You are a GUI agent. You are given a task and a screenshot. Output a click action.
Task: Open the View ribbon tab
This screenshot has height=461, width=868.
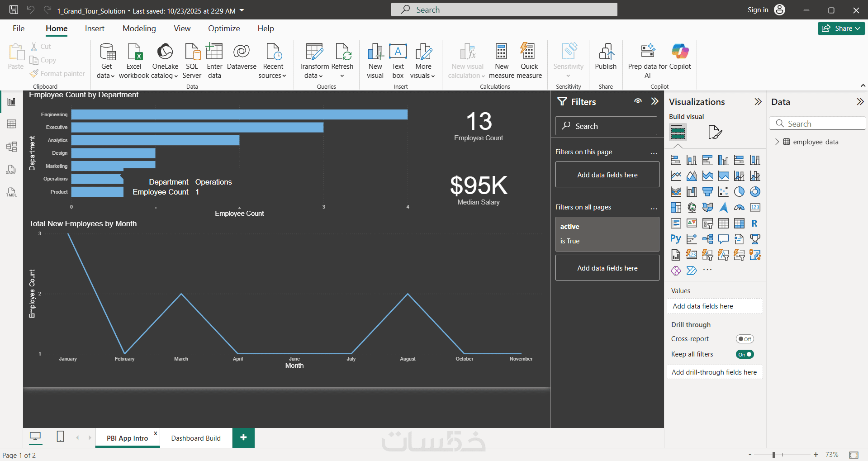[x=182, y=29]
